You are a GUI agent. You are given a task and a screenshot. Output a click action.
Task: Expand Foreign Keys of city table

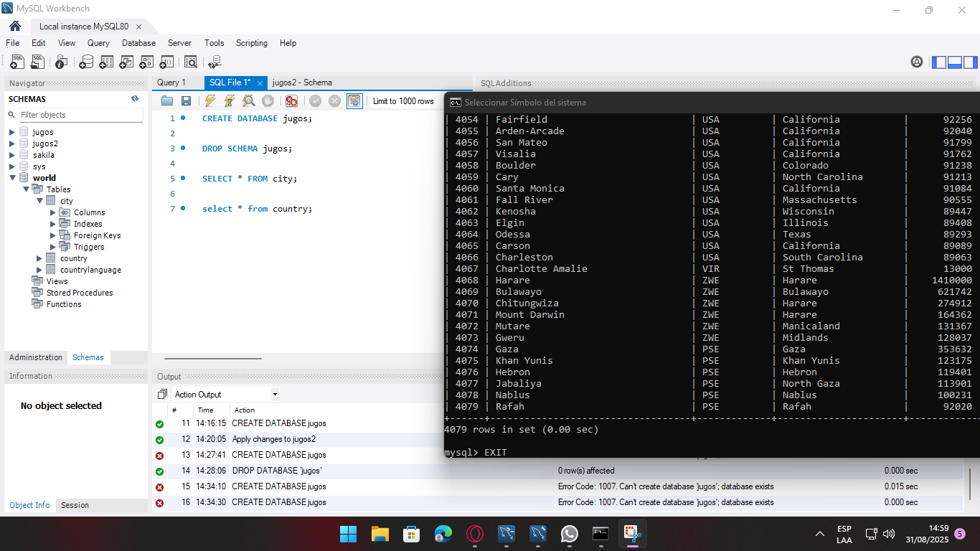[x=53, y=235]
